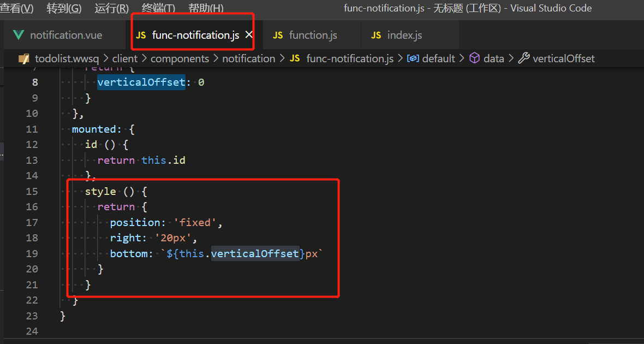Click the wrench icon beside verticalOffset breadcrumb
Image resolution: width=644 pixels, height=344 pixels.
click(x=524, y=58)
